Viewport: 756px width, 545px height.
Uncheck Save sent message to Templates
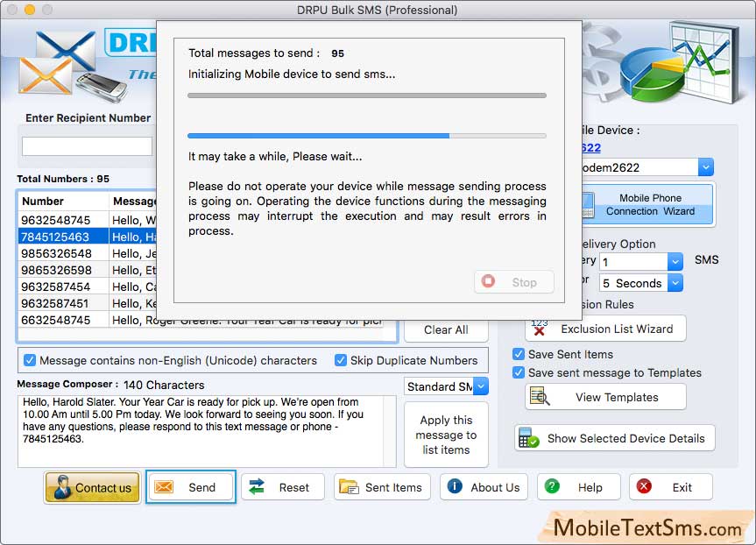tap(519, 372)
